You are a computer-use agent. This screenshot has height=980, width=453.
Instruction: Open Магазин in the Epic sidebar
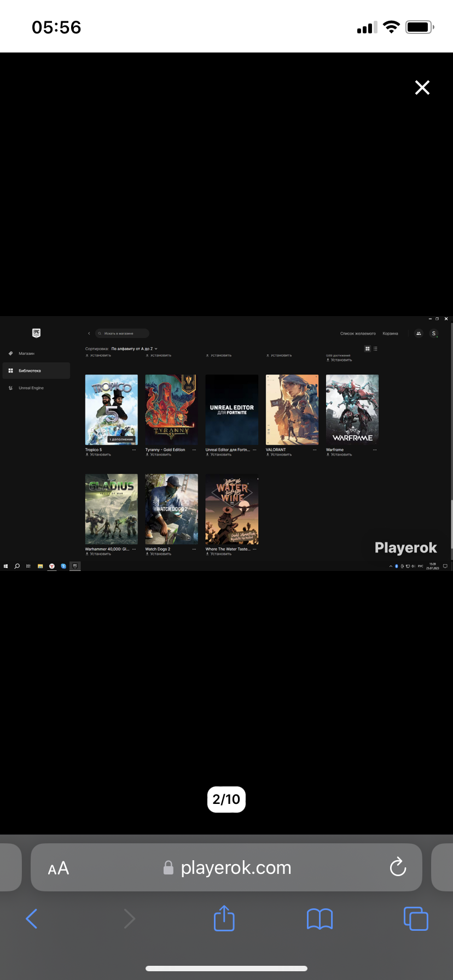pyautogui.click(x=26, y=353)
